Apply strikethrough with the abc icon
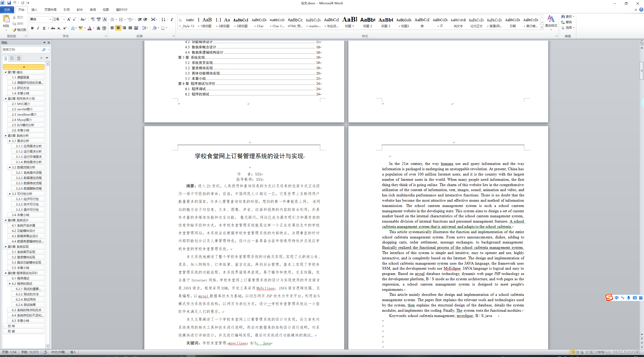Viewport: 644px width, 357px height. click(x=53, y=28)
